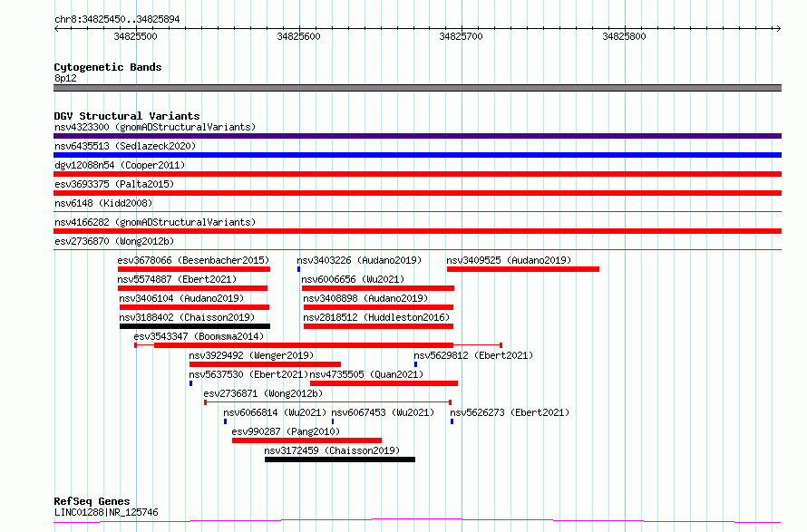Click the RefSeq Genes track heading

pos(92,501)
